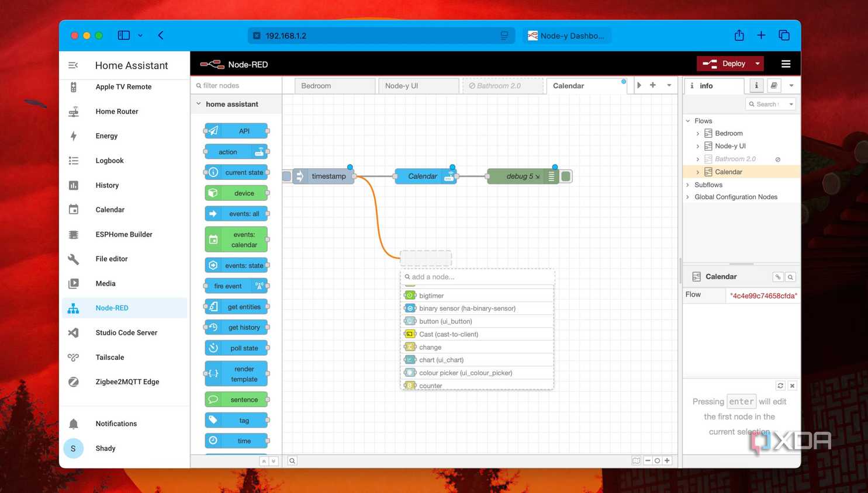Open Shady user profile
Image resolution: width=868 pixels, height=493 pixels.
click(124, 448)
